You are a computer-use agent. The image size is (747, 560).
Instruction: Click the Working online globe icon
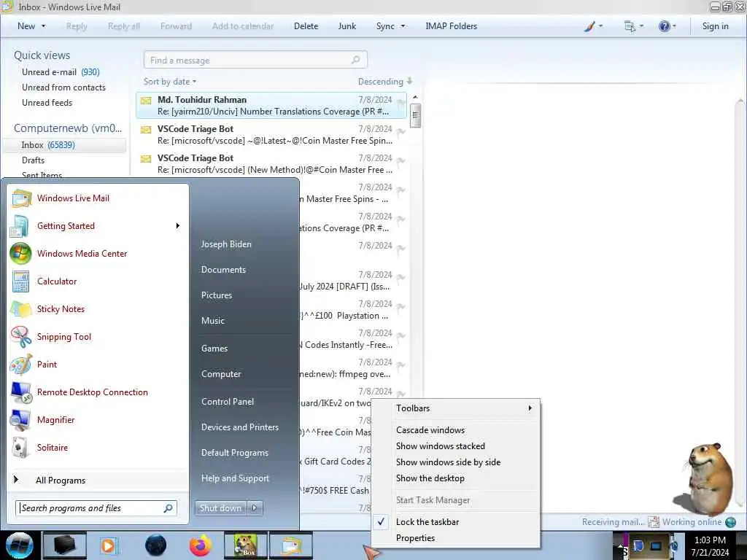tap(730, 522)
